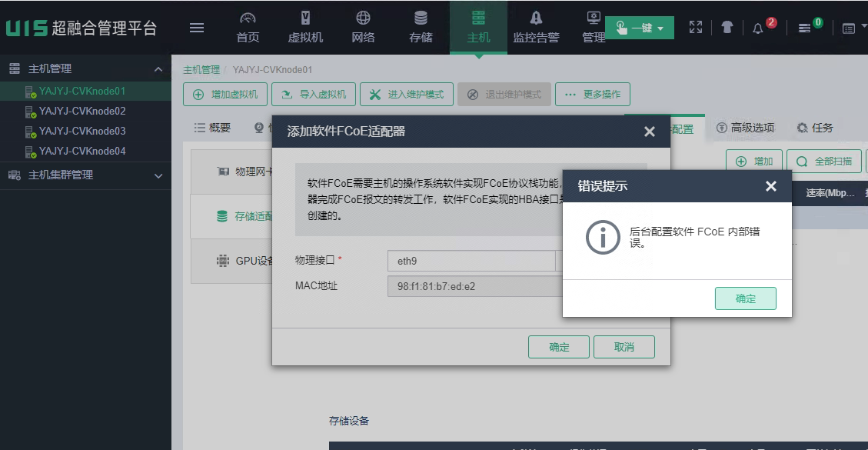Click the 进入维护模式 button

[x=407, y=94]
